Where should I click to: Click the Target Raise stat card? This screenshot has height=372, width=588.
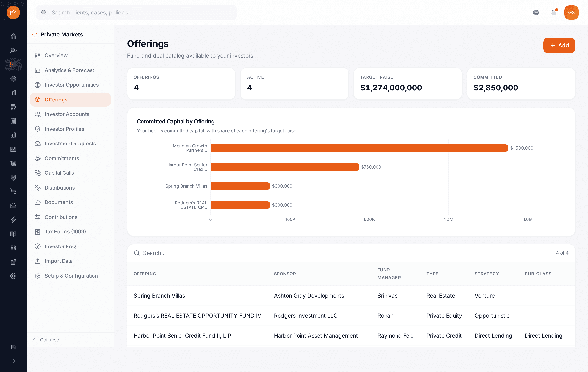tap(407, 83)
